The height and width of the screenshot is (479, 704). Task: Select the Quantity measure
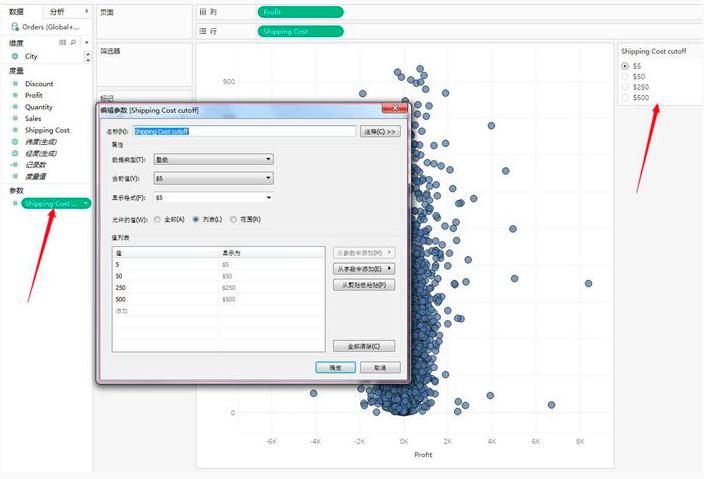click(39, 107)
